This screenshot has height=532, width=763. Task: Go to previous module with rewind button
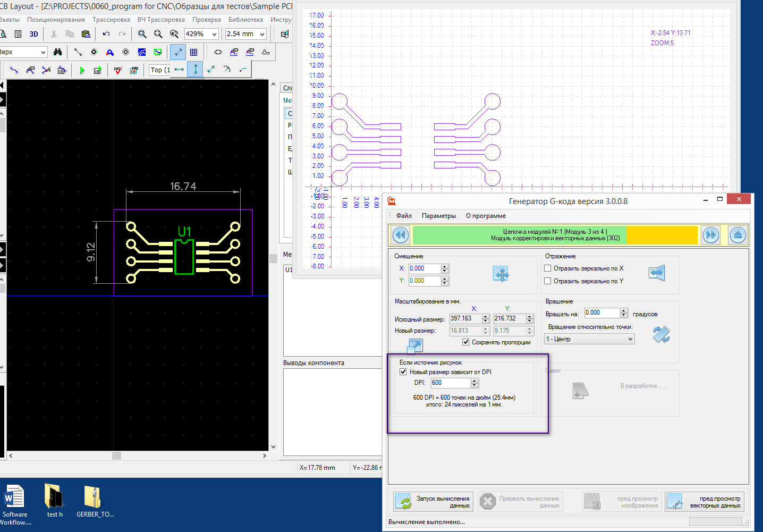click(401, 235)
